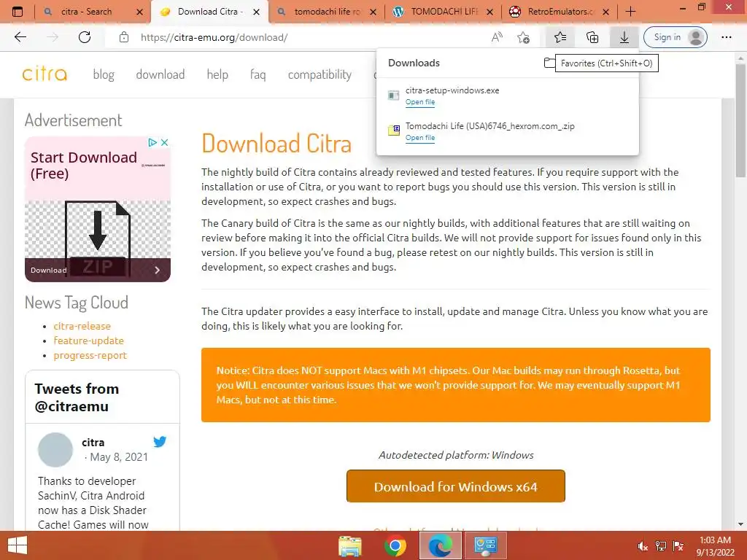Open the download menu item
The height and width of the screenshot is (560, 747).
coord(160,74)
